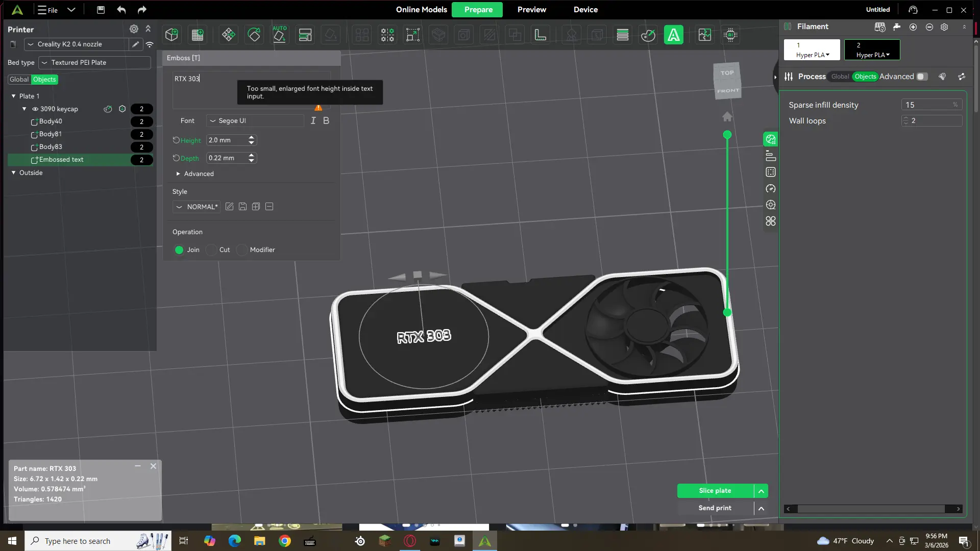Open the Segoe UI font dropdown
This screenshot has width=980, height=551.
tap(255, 121)
